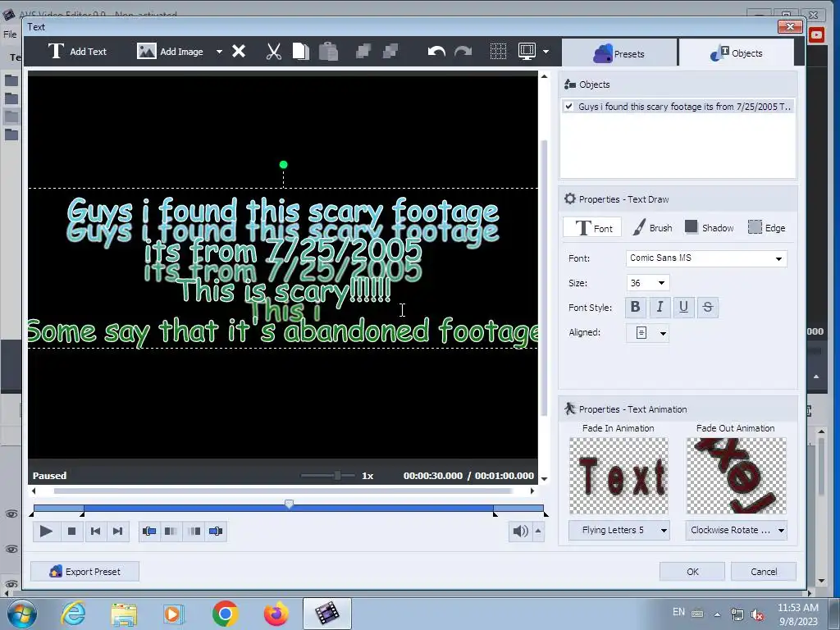Screen dimensions: 840x630
Task: Open the Flying Letters 5 dropdown
Action: (619, 531)
